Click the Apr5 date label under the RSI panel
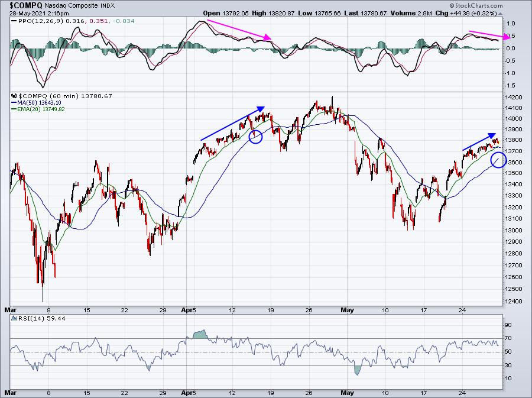532x398 pixels. point(189,393)
